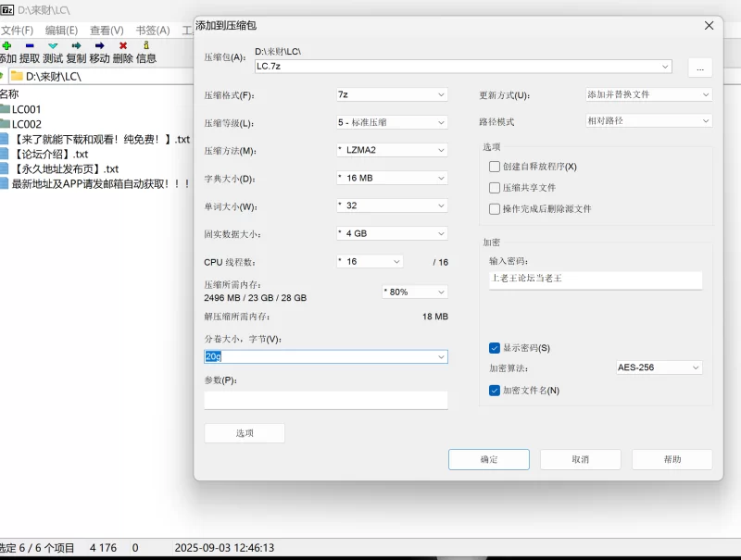This screenshot has height=560, width=741.
Task: Click the blue minus Extract icon
Action: 30,45
